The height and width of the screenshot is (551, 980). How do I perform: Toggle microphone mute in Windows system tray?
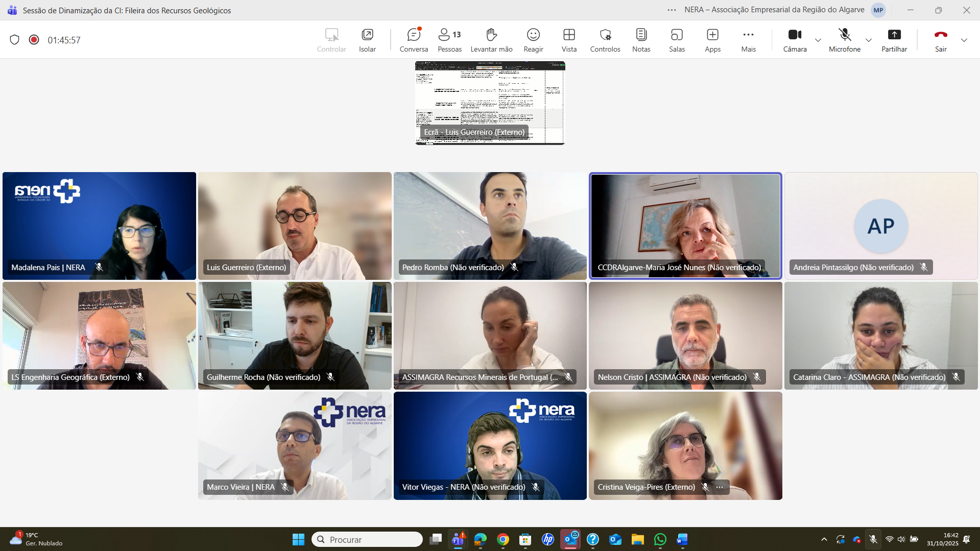(873, 539)
